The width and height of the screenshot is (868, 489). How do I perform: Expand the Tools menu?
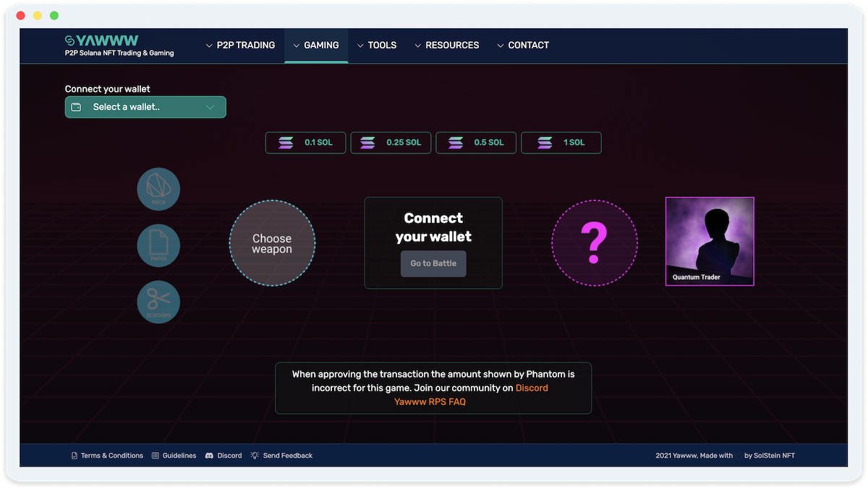pyautogui.click(x=376, y=45)
